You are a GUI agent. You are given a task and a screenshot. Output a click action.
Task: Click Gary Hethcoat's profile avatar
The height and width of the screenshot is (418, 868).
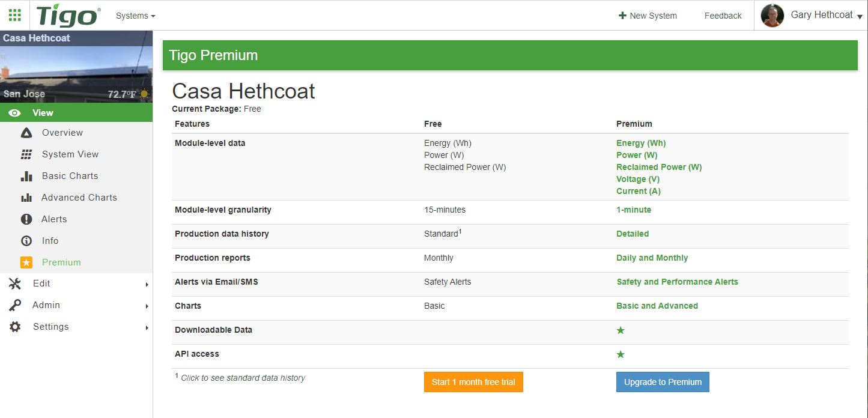point(772,16)
